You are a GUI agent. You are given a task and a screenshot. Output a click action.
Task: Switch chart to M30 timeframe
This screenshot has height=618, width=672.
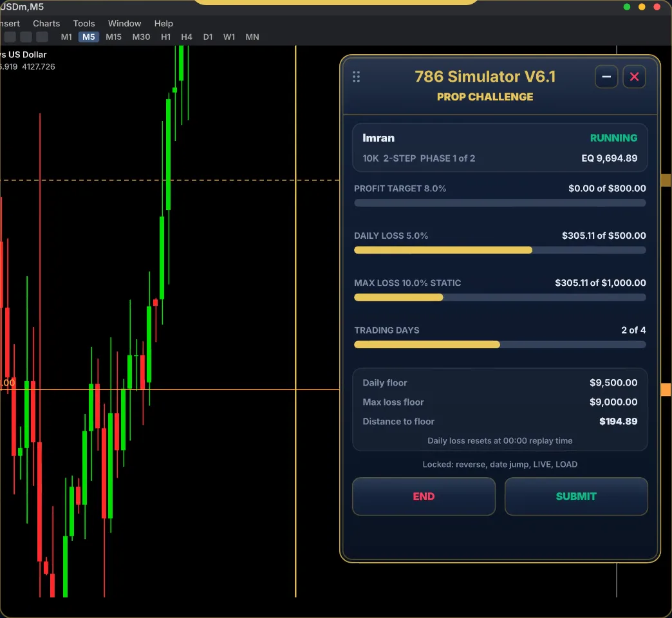141,37
